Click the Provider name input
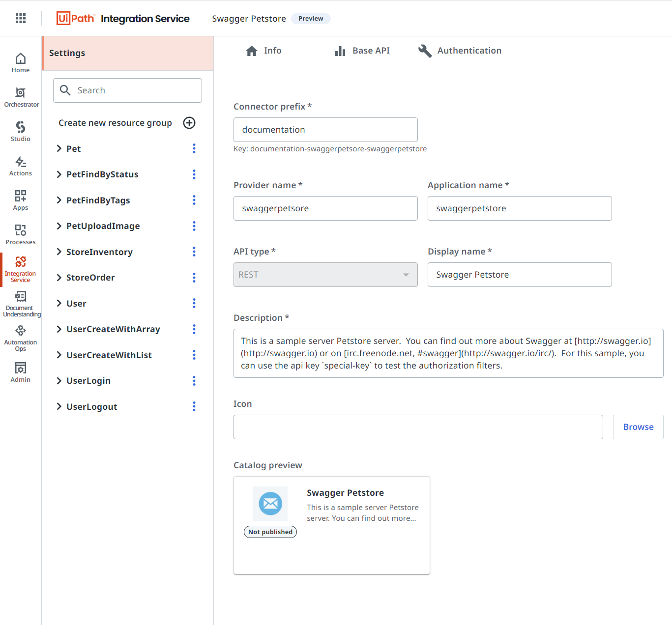Viewport: 672px width, 625px height. point(325,208)
